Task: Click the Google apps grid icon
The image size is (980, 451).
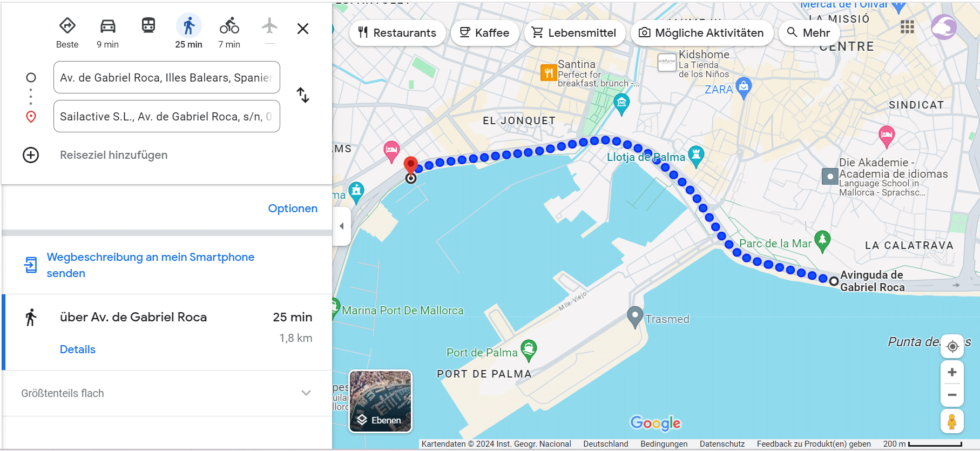Action: coord(907,27)
